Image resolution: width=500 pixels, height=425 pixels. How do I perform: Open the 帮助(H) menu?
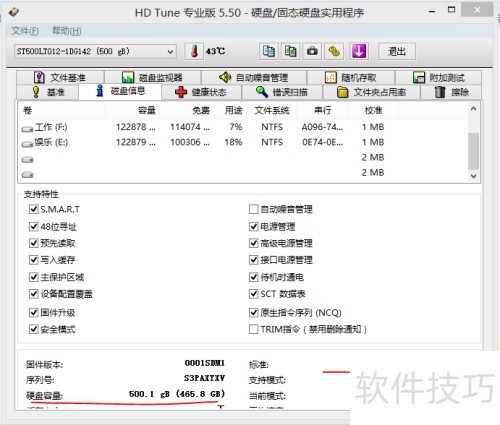[67, 31]
